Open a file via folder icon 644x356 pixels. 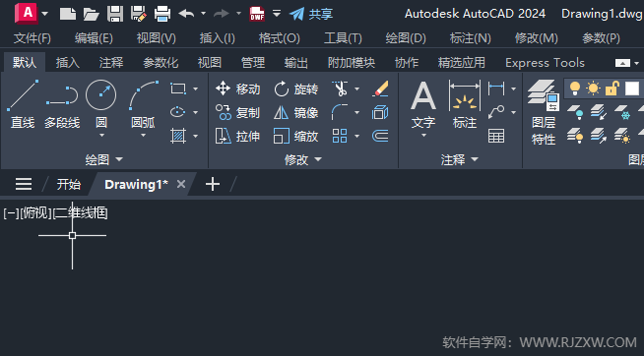pos(92,14)
